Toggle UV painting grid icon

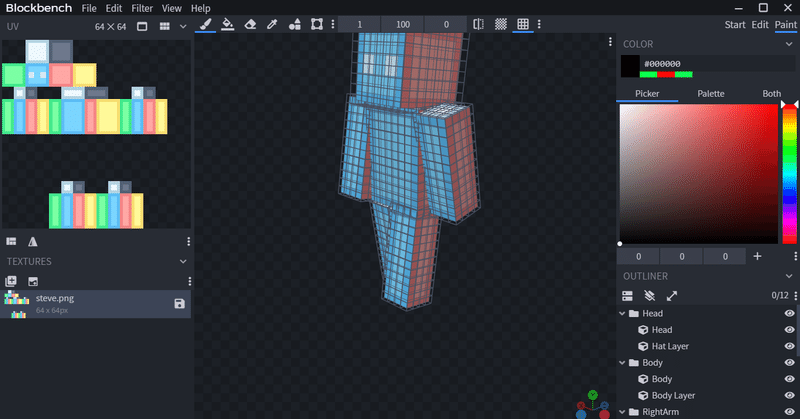point(164,26)
